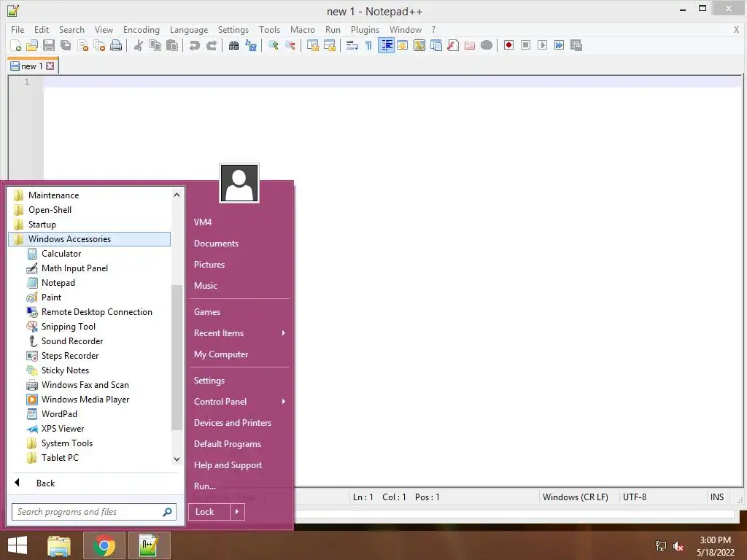Click the programs list scroll up arrow
The image size is (747, 560).
pos(177,195)
